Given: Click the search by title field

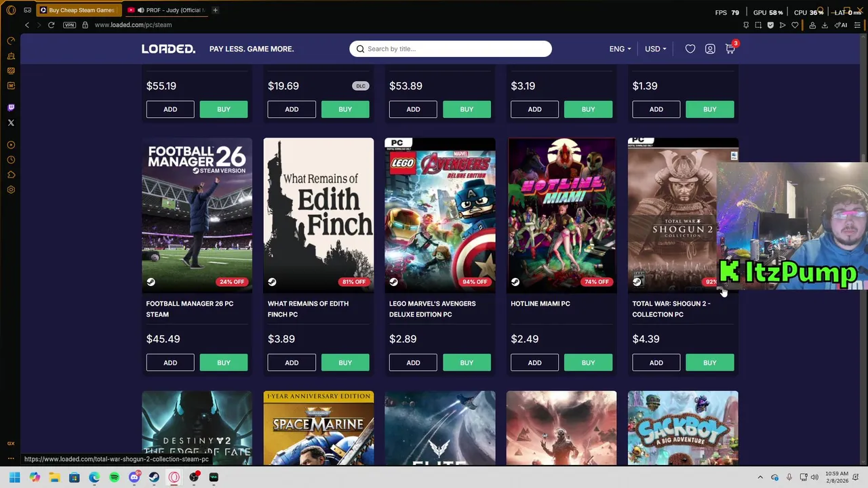Looking at the screenshot, I should (450, 49).
